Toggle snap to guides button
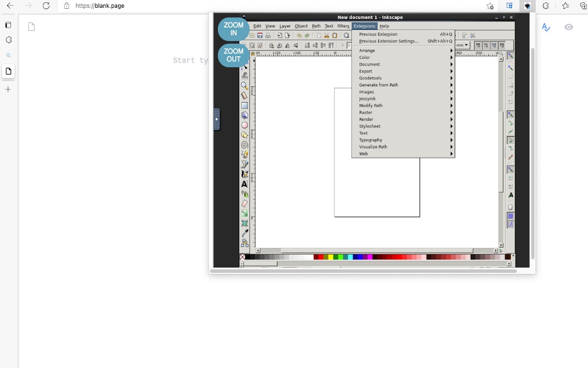Viewport: 588px width, 368px height. [x=510, y=225]
